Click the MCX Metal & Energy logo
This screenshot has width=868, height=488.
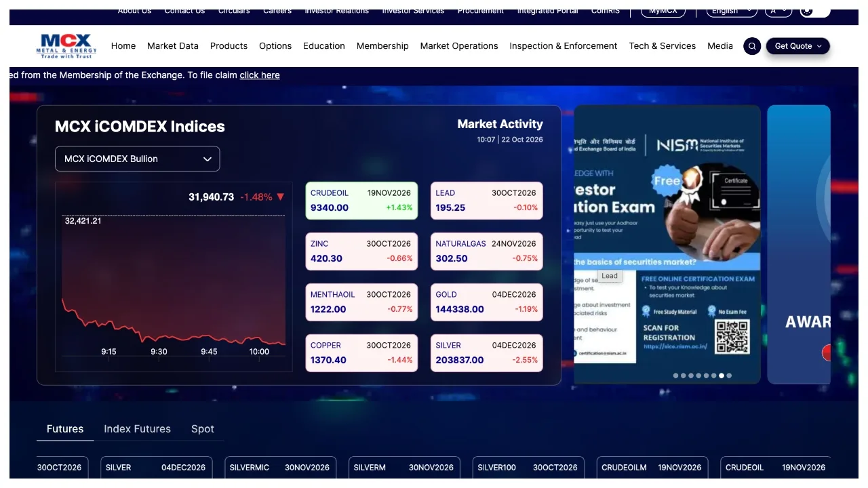(66, 46)
